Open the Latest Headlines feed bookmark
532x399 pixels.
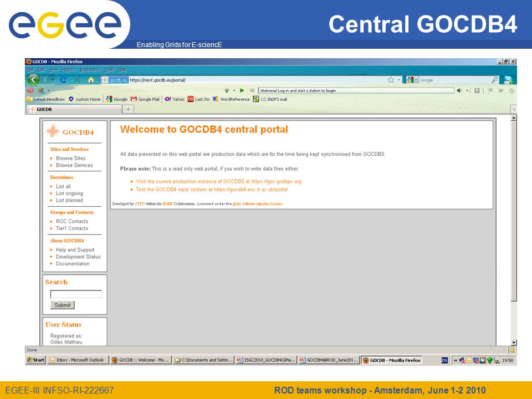click(x=46, y=99)
